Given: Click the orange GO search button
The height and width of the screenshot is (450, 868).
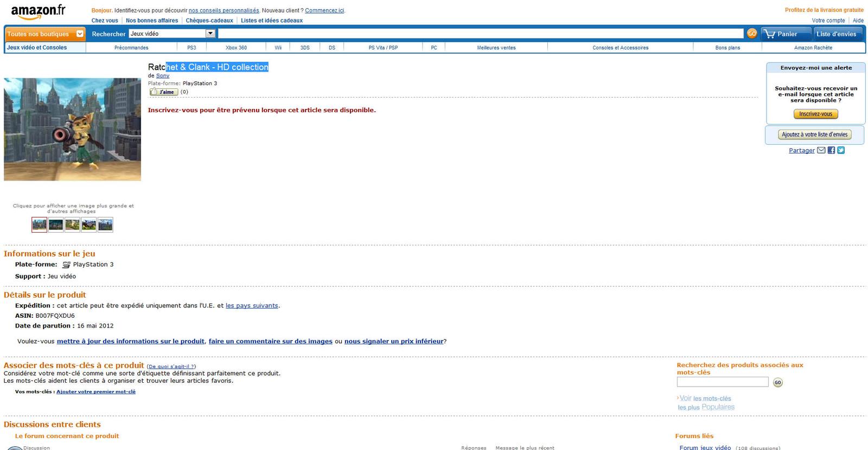Looking at the screenshot, I should (x=752, y=34).
